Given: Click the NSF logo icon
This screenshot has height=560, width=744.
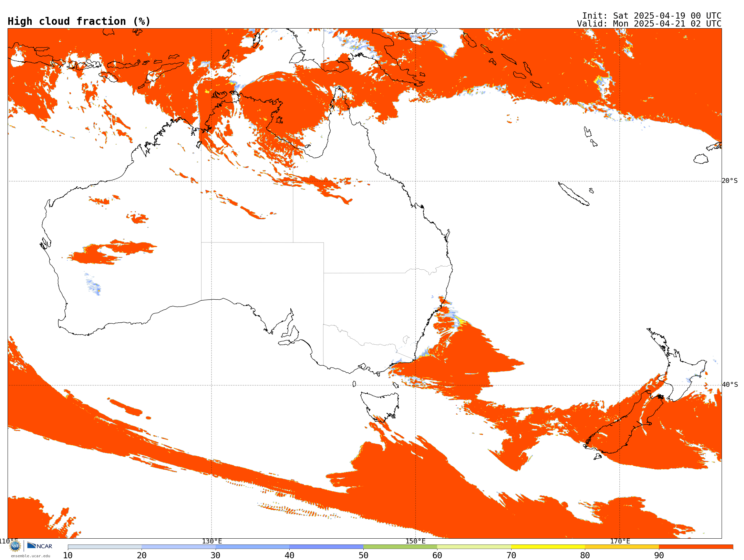Looking at the screenshot, I should pos(15,546).
